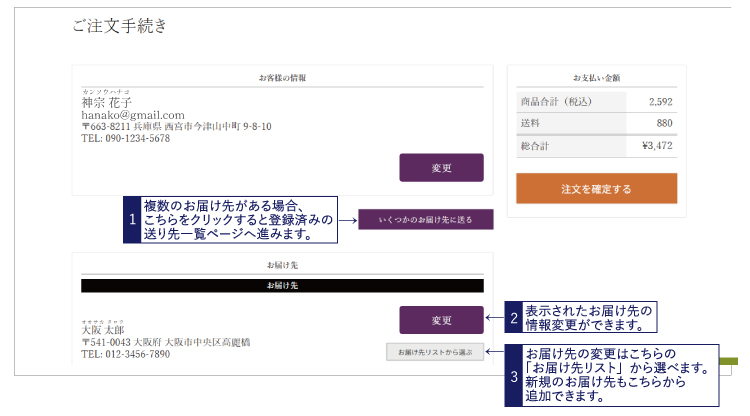Click the customer phone number 090-1234-5678

coord(125,139)
